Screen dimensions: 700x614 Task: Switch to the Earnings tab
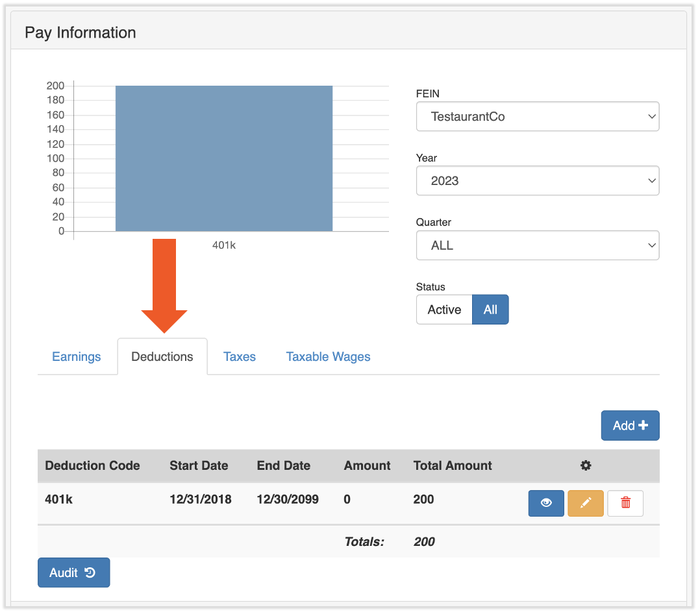point(76,356)
